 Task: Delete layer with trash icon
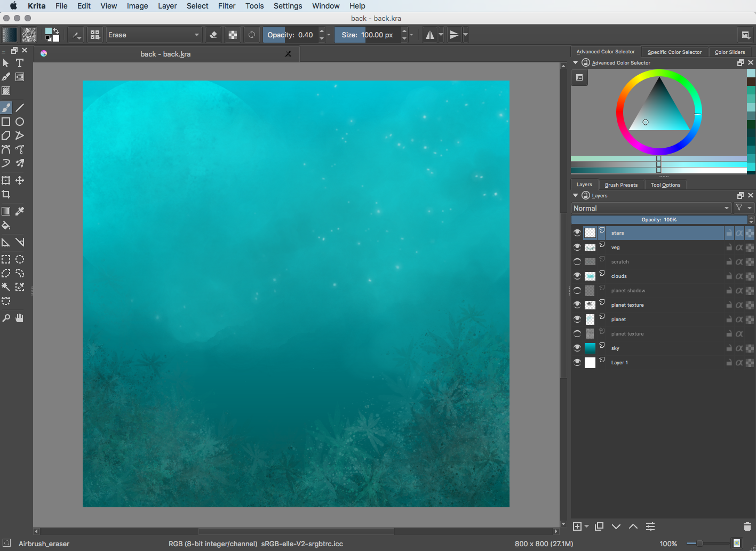(747, 526)
